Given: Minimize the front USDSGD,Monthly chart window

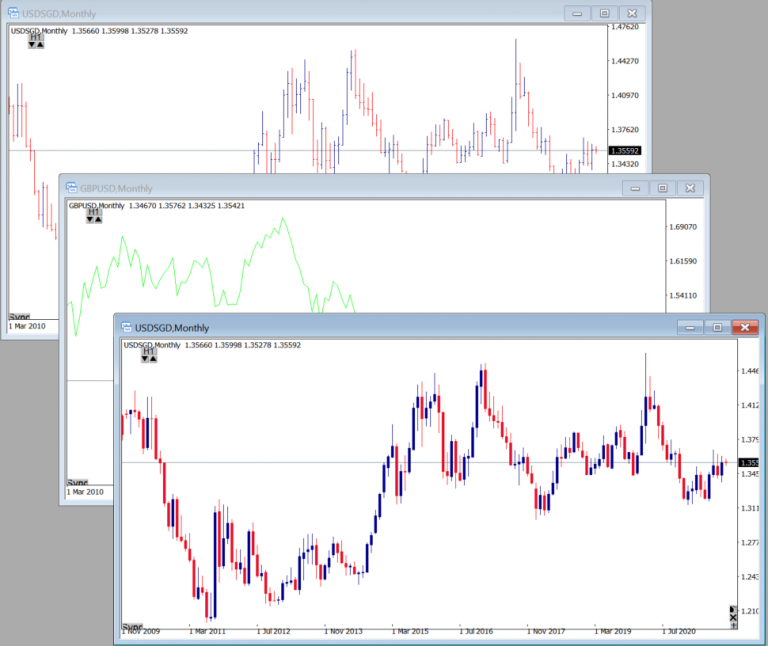Looking at the screenshot, I should click(x=689, y=327).
